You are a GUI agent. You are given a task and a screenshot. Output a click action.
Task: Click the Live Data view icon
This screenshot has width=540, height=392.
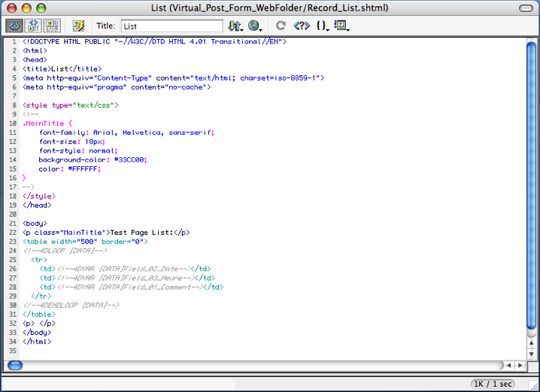pos(78,26)
